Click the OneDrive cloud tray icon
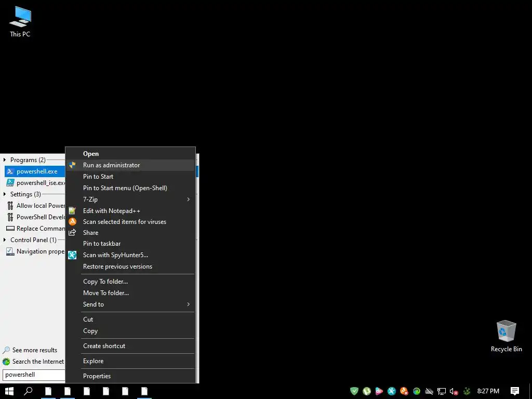 pos(429,391)
